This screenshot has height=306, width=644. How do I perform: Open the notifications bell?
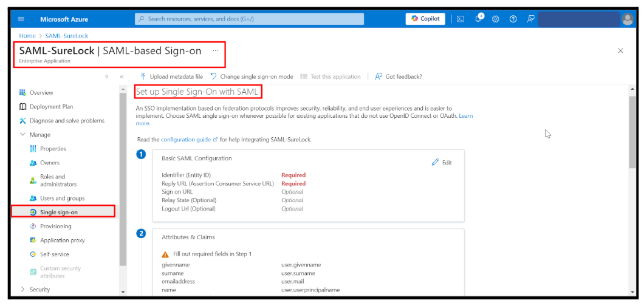(x=478, y=19)
